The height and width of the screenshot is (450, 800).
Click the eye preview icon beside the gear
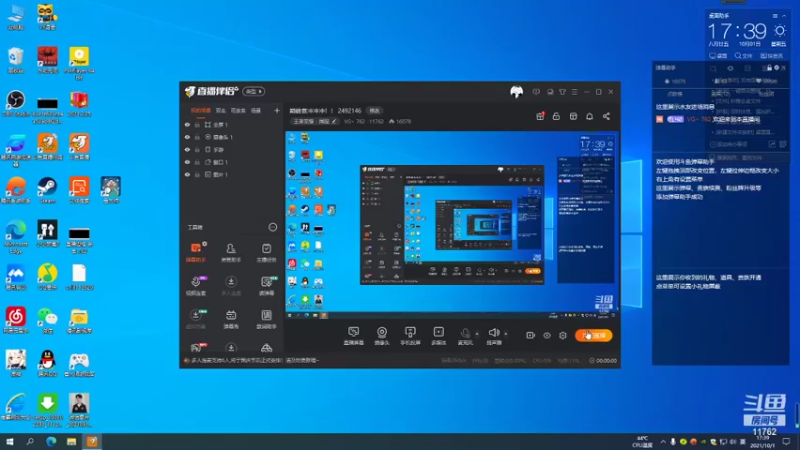[546, 335]
